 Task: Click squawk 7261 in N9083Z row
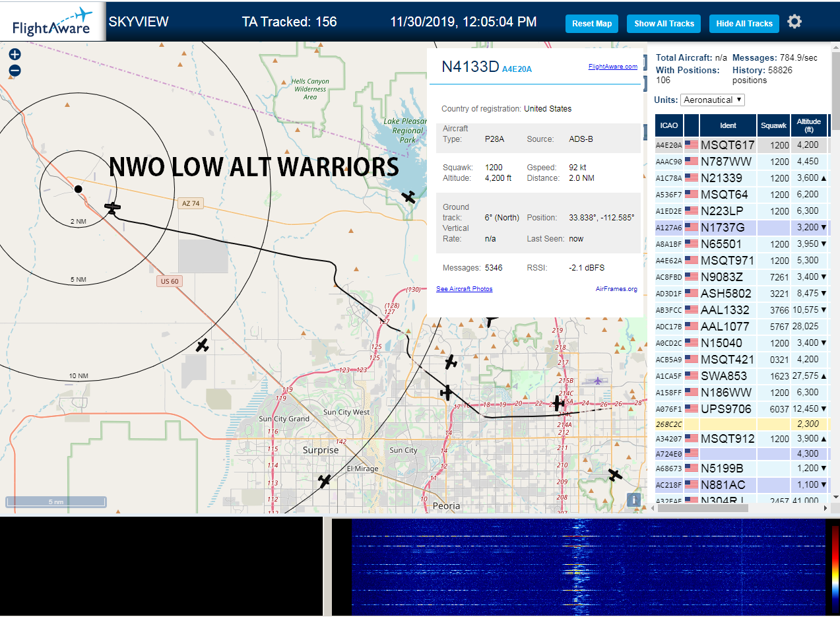[779, 277]
